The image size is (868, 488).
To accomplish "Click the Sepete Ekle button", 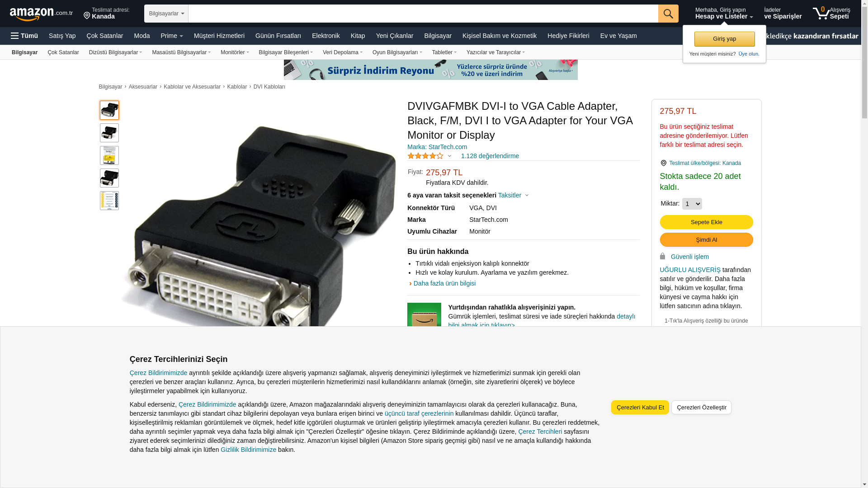I will 706,222.
